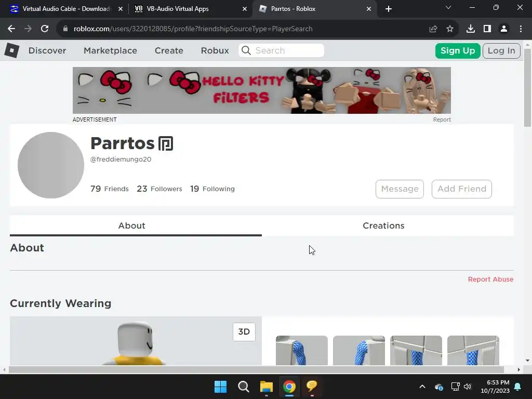Open Chrome three-dot menu
Viewport: 532px width, 399px height.
pyautogui.click(x=521, y=29)
